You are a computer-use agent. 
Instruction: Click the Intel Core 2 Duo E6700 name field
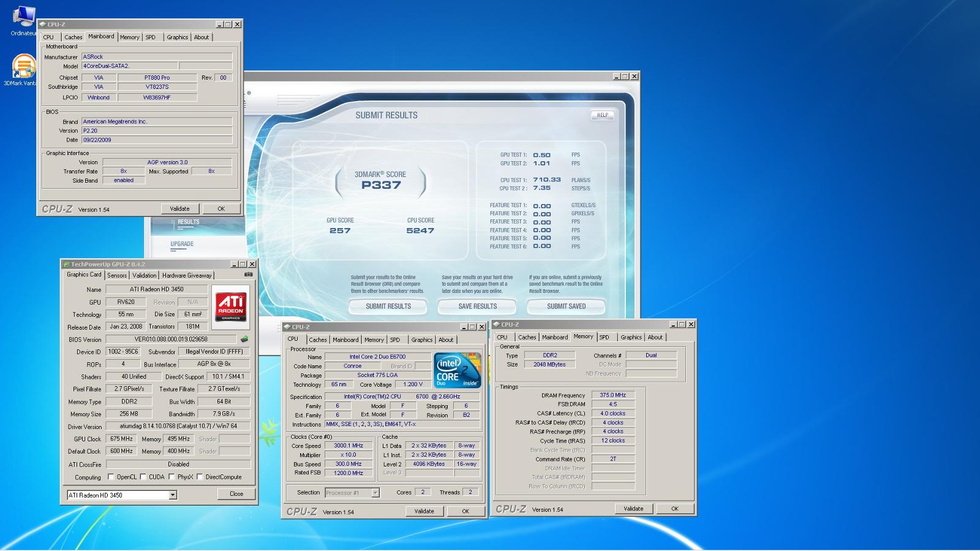377,357
